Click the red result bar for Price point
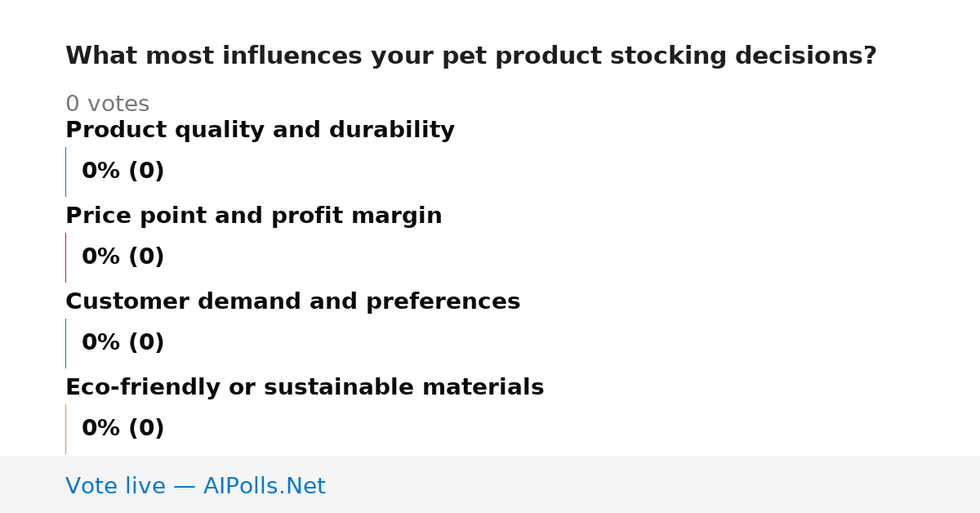980x513 pixels. click(x=65, y=257)
